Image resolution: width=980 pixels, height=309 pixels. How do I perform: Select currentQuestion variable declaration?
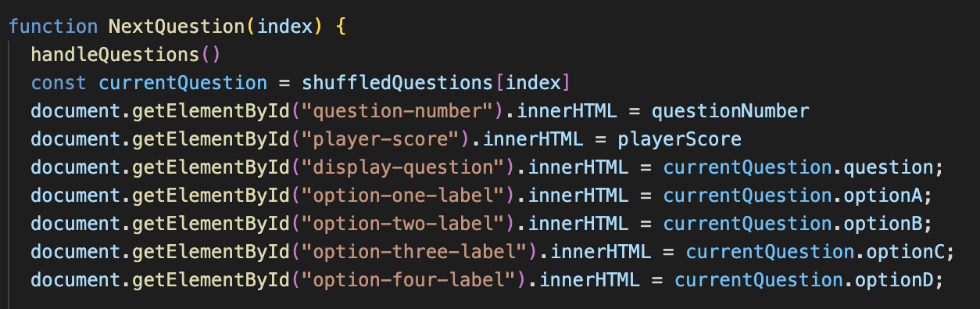pos(183,82)
